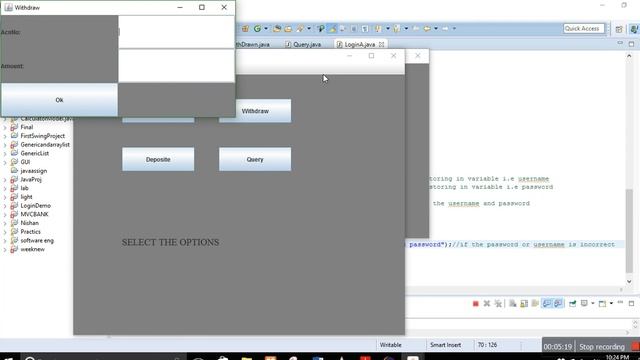Click the Quick Access search field

pos(583,29)
